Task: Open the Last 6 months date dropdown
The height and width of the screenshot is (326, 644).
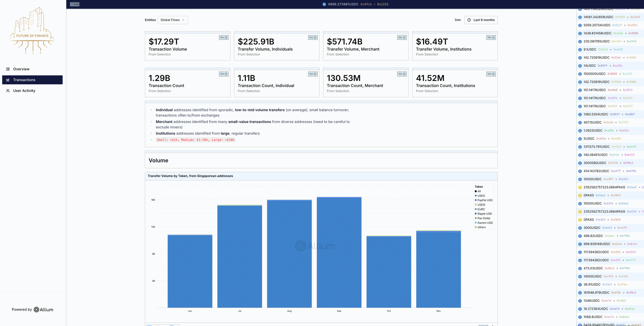Action: [x=481, y=20]
